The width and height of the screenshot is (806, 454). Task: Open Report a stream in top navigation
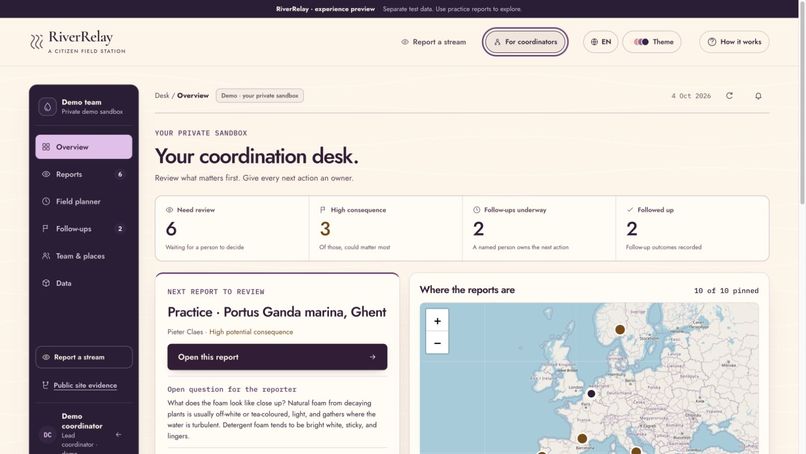[x=433, y=42]
